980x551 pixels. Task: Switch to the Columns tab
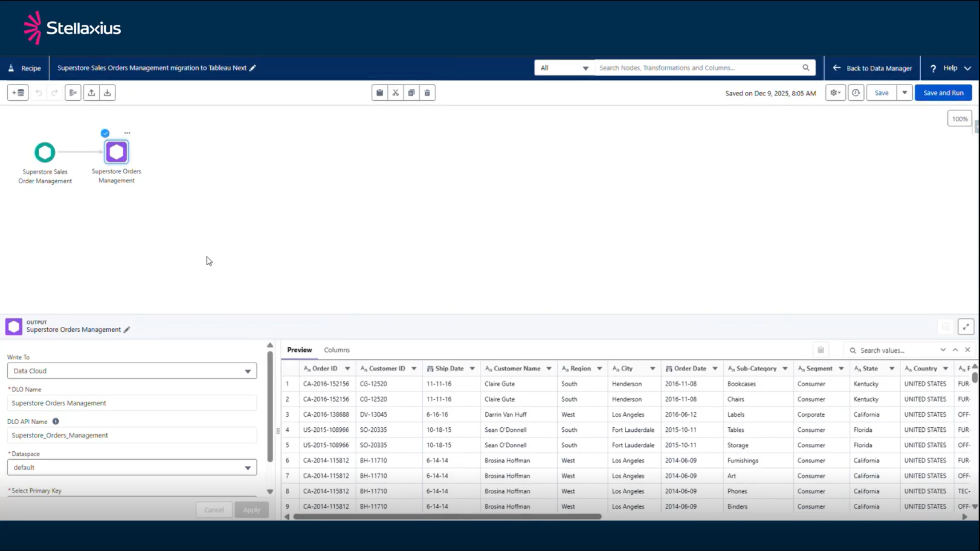coord(337,350)
